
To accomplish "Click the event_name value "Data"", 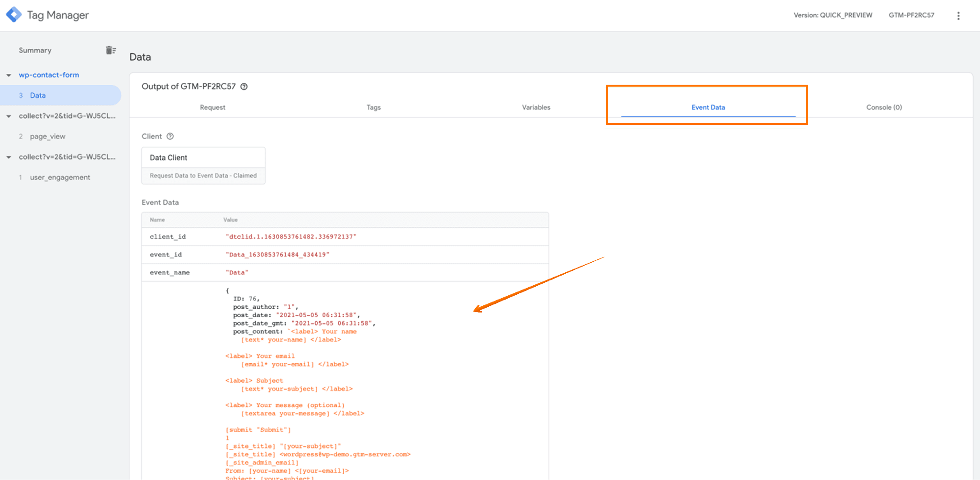I will [237, 273].
